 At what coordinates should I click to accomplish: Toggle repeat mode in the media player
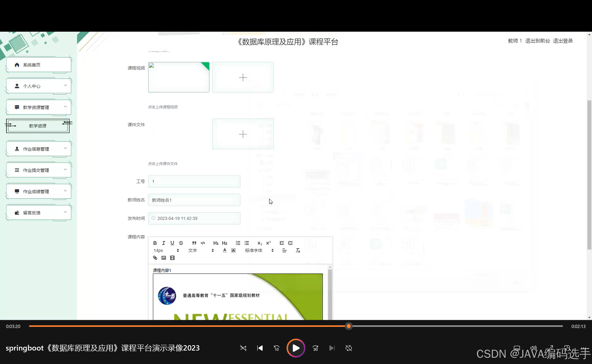[349, 348]
